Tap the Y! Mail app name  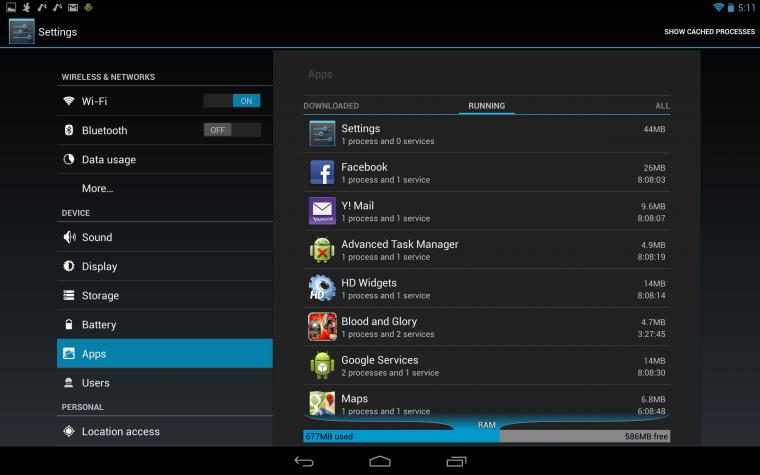pyautogui.click(x=357, y=206)
